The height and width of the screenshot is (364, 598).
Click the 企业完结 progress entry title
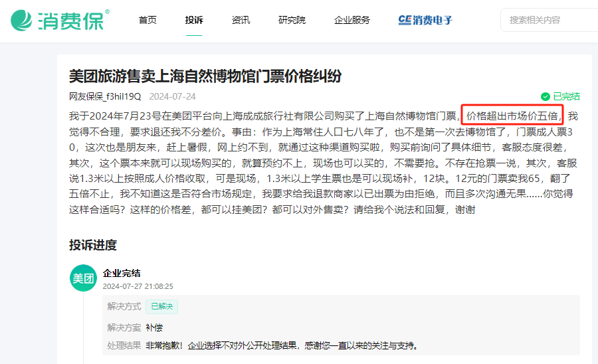pos(122,273)
